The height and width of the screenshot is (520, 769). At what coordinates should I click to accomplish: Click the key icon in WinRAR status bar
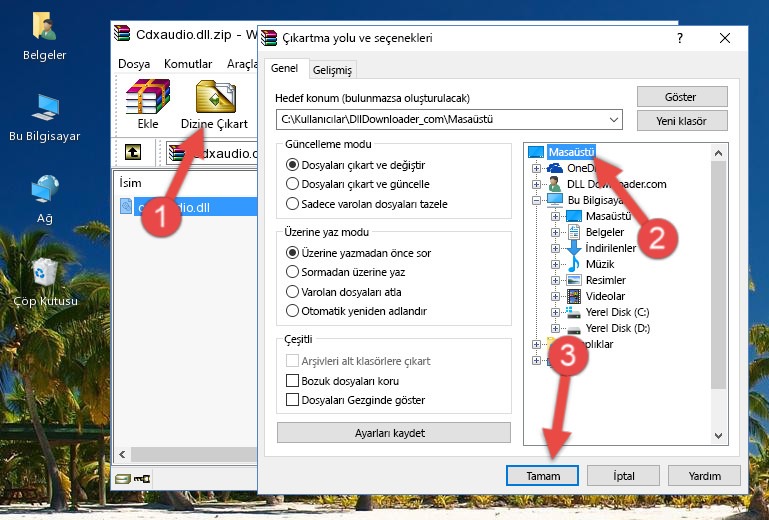[x=142, y=478]
